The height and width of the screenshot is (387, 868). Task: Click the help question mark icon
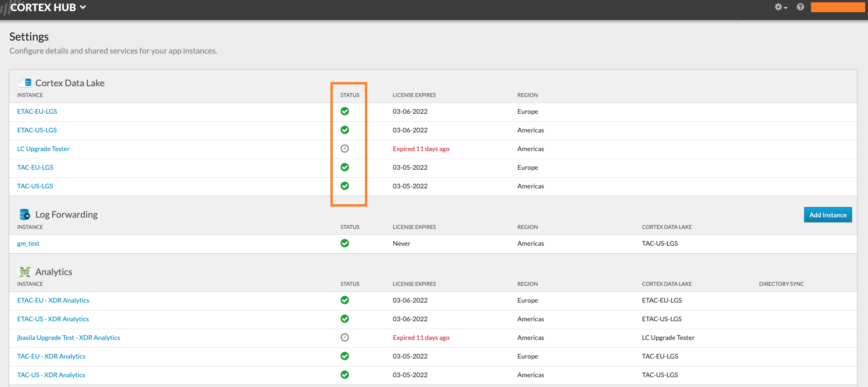tap(800, 7)
